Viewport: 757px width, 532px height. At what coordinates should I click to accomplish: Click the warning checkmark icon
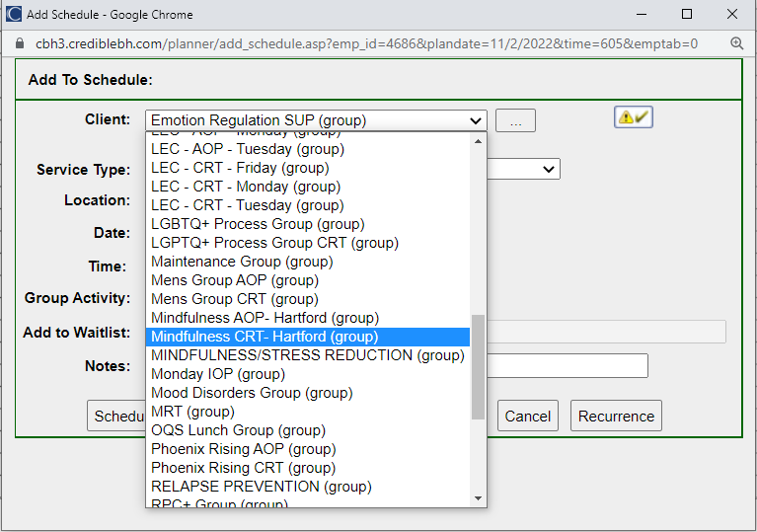[x=633, y=116]
